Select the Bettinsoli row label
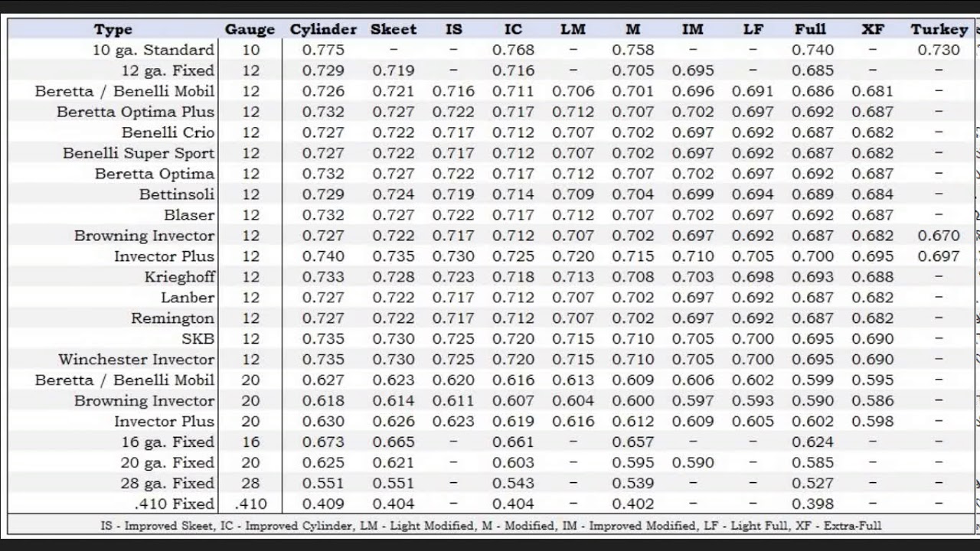 coord(177,194)
